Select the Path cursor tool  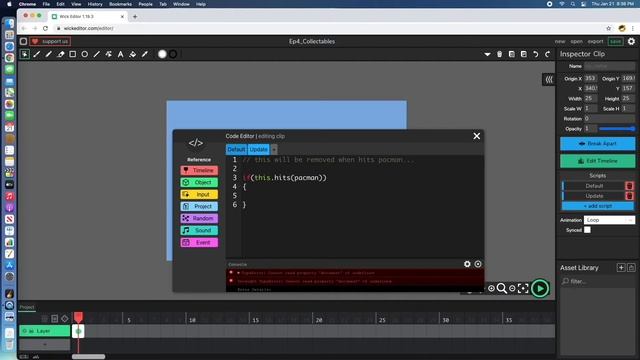[109, 54]
